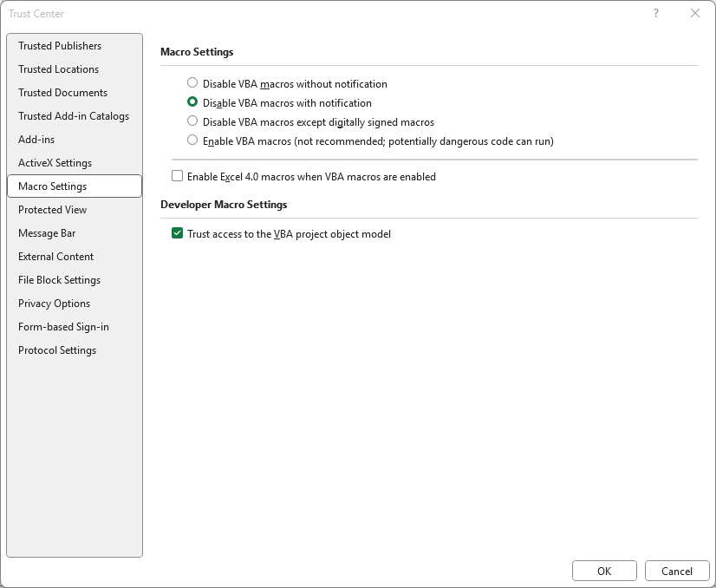Open Trust Center help via question mark
Viewport: 716px width, 588px height.
(656, 14)
